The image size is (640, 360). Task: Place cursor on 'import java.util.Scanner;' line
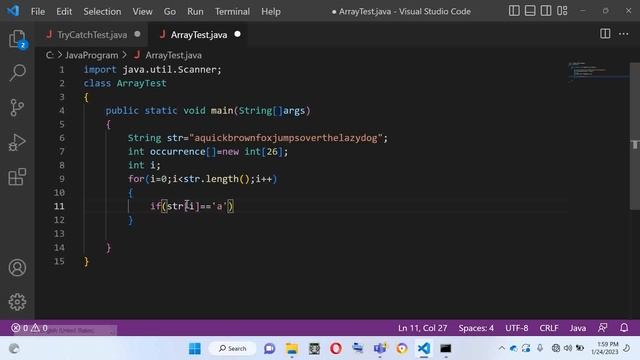point(153,70)
